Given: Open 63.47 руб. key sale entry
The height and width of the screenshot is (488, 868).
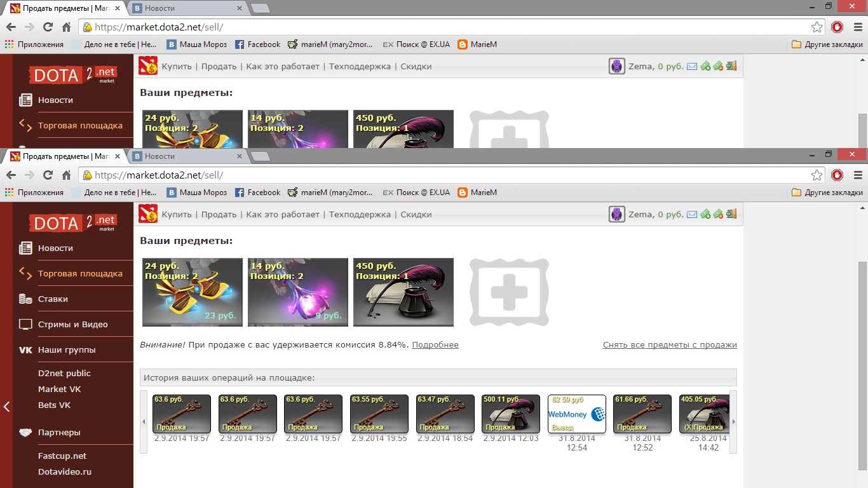Looking at the screenshot, I should click(445, 414).
